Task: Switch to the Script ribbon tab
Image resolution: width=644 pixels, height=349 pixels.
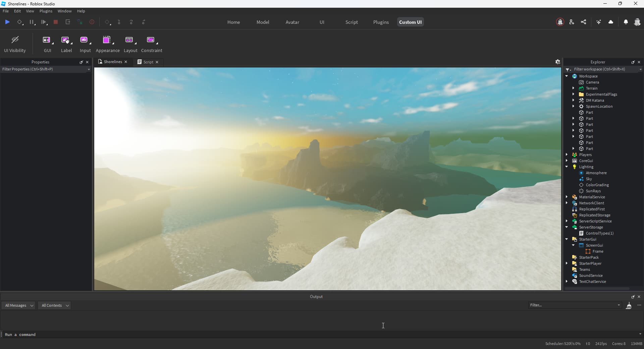Action: tap(352, 22)
